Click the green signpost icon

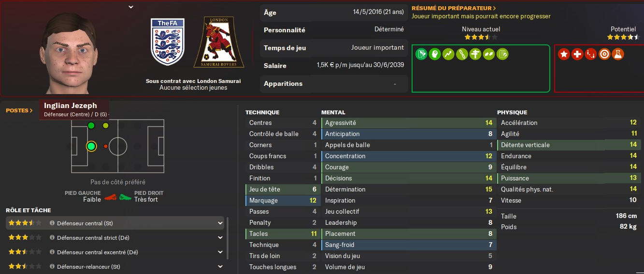point(475,54)
